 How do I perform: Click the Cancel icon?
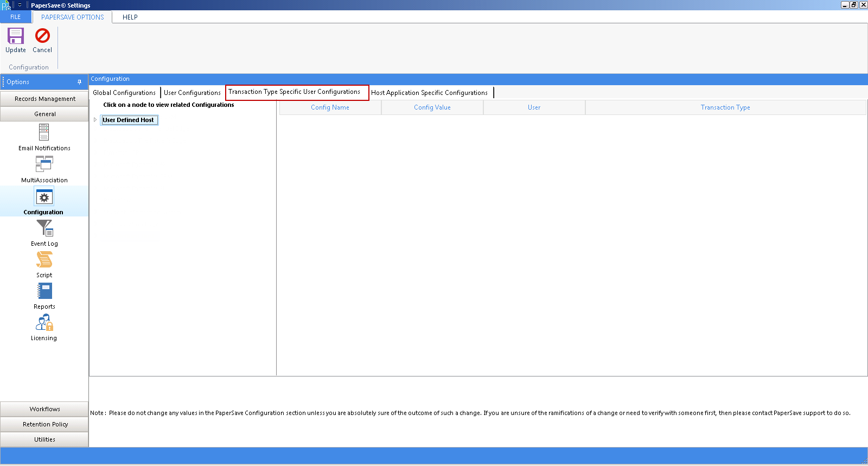tap(42, 36)
